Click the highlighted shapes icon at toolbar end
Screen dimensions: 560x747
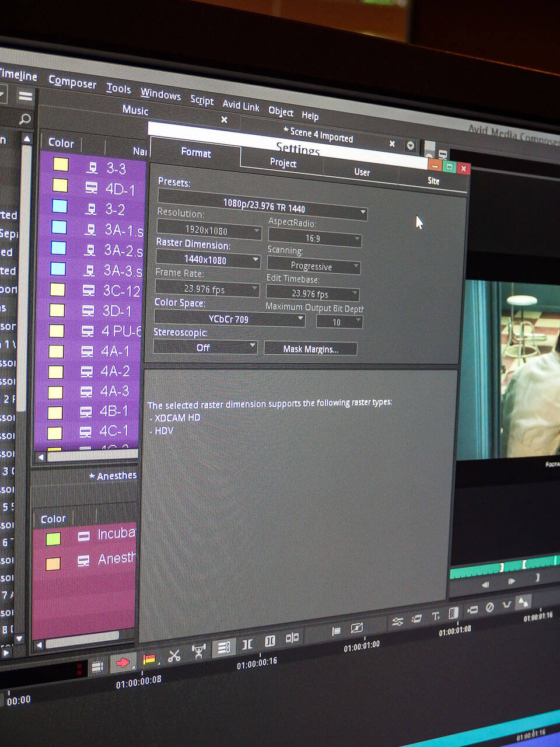point(523,601)
